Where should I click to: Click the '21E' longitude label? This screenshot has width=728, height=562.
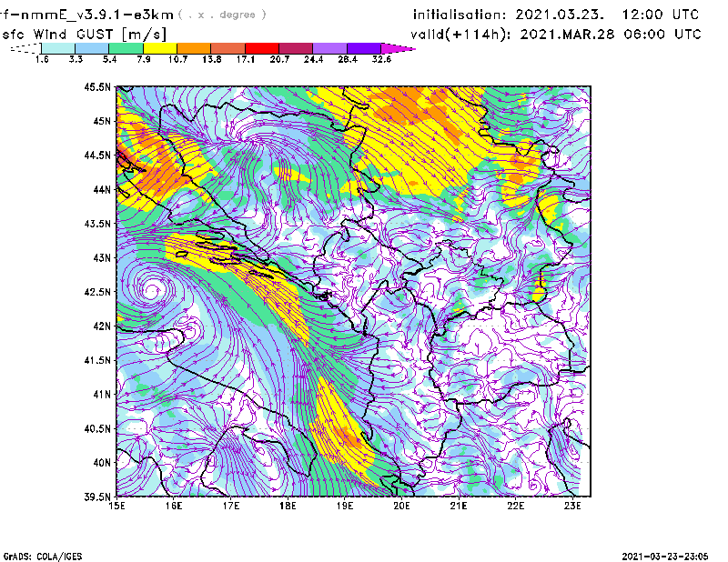[459, 506]
